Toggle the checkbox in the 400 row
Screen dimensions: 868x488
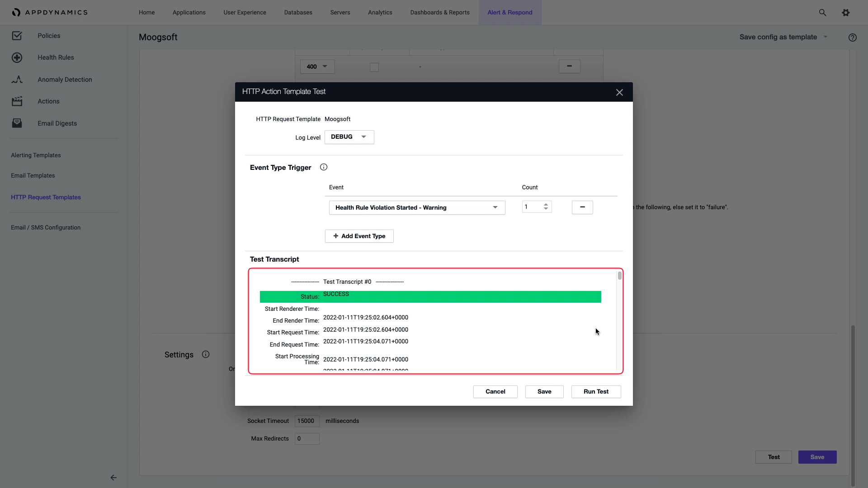[374, 67]
